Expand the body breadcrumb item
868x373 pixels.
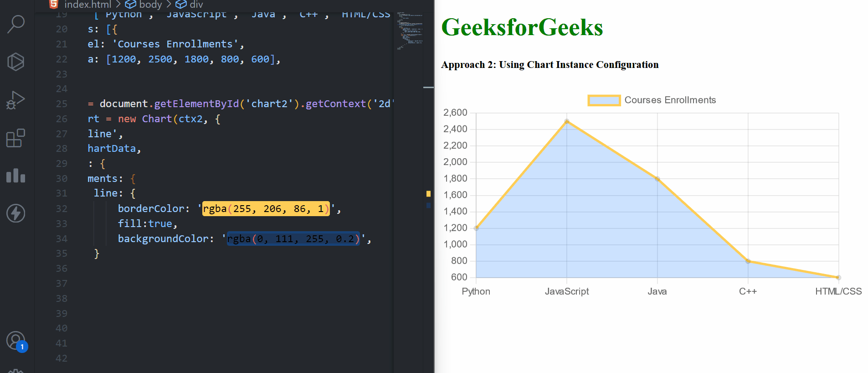pyautogui.click(x=150, y=5)
